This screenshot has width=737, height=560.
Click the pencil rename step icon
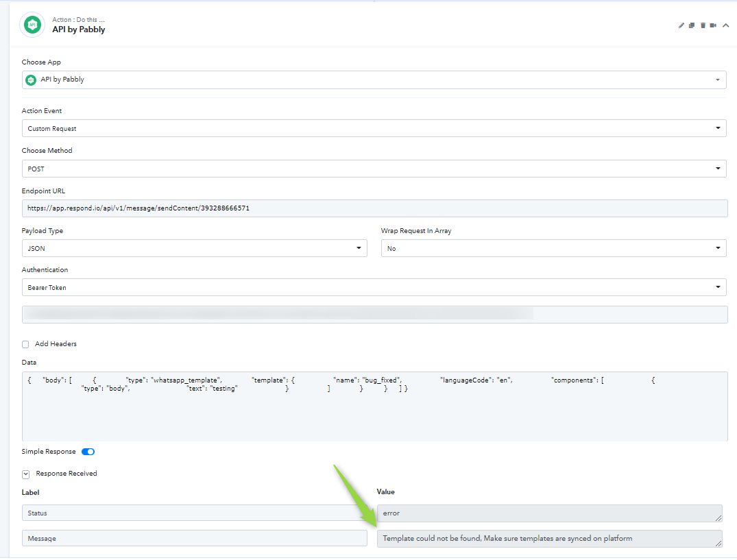[681, 25]
